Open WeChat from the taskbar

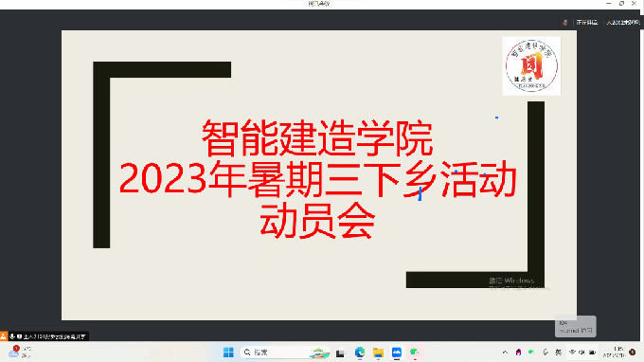click(415, 353)
